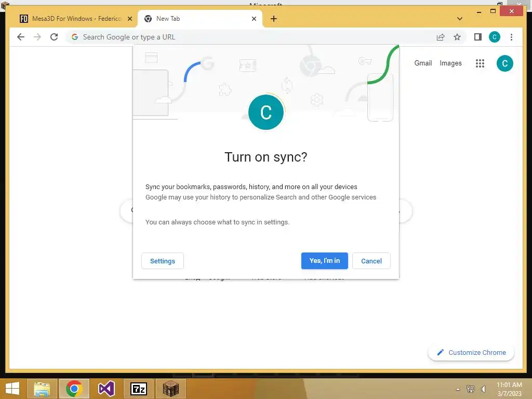Open sync Settings from the dialog
This screenshot has height=399, width=532.
pyautogui.click(x=163, y=261)
